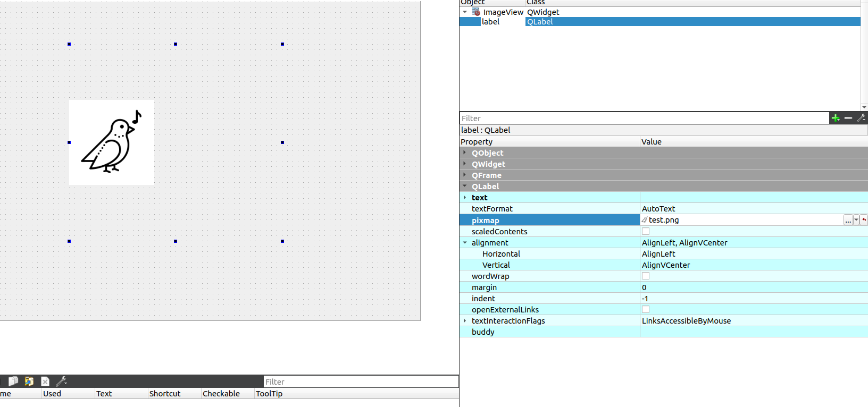Image resolution: width=868 pixels, height=407 pixels.
Task: Click the 'AlignLeft, AlignVCenter' value
Action: point(685,242)
